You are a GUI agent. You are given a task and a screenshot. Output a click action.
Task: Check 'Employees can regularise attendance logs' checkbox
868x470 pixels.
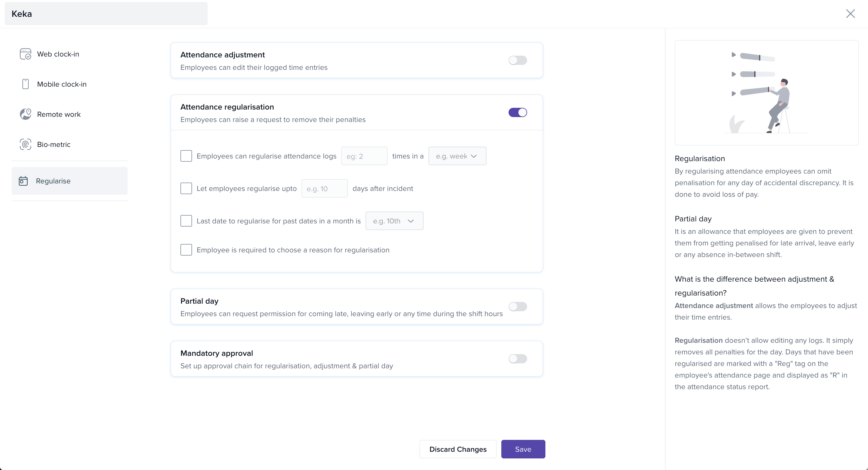tap(186, 156)
